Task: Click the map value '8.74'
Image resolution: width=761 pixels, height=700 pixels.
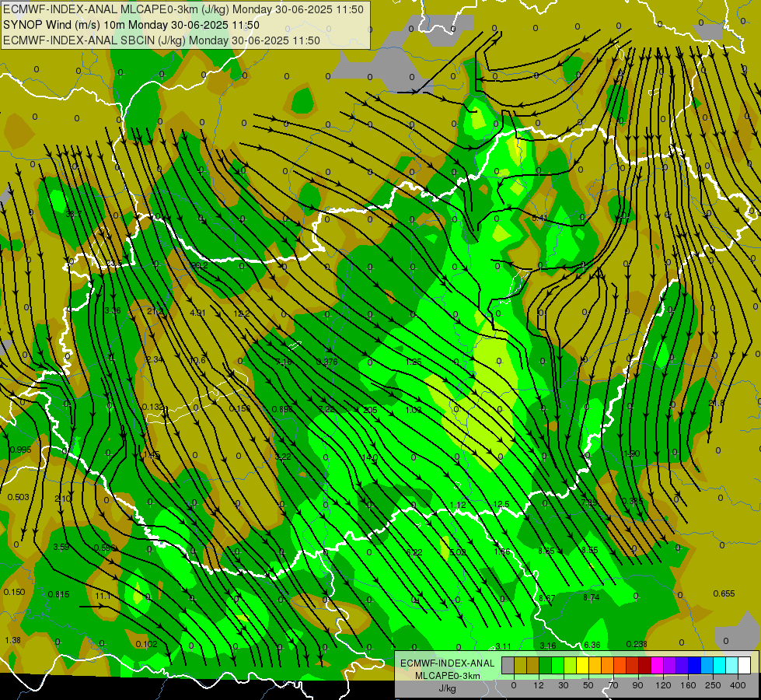Action: tap(591, 597)
